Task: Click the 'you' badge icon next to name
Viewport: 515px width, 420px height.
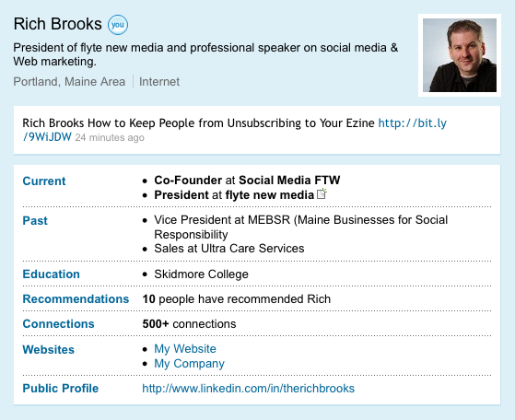Action: coord(118,25)
